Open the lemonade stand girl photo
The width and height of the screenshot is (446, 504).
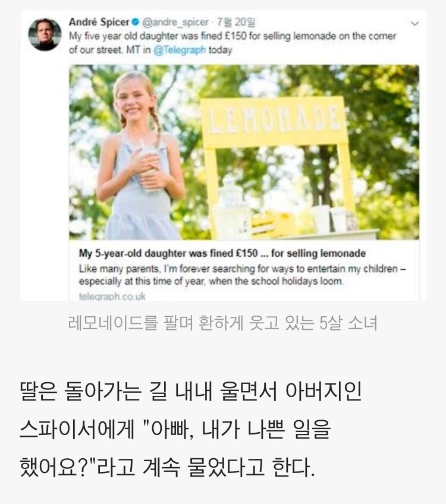[x=244, y=152]
